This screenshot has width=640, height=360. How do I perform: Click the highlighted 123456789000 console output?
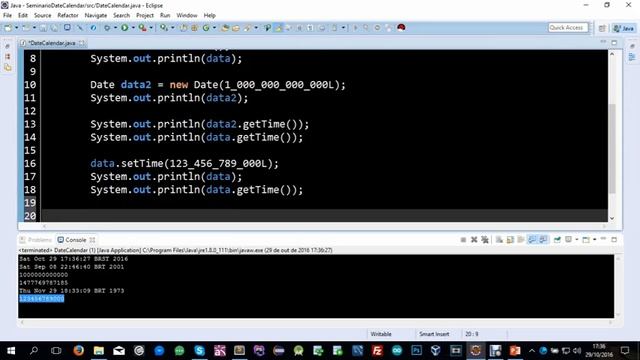(x=42, y=299)
